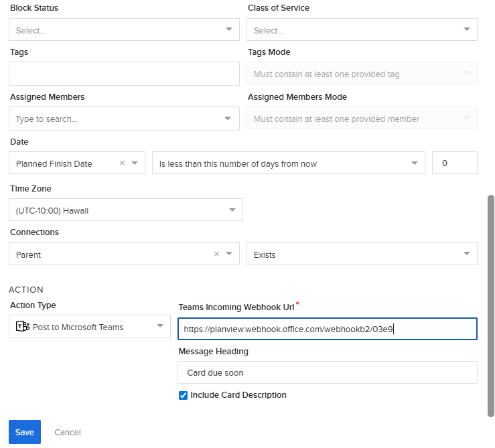This screenshot has height=448, width=495.
Task: Expand the Assigned Members search dropdown
Action: click(228, 119)
